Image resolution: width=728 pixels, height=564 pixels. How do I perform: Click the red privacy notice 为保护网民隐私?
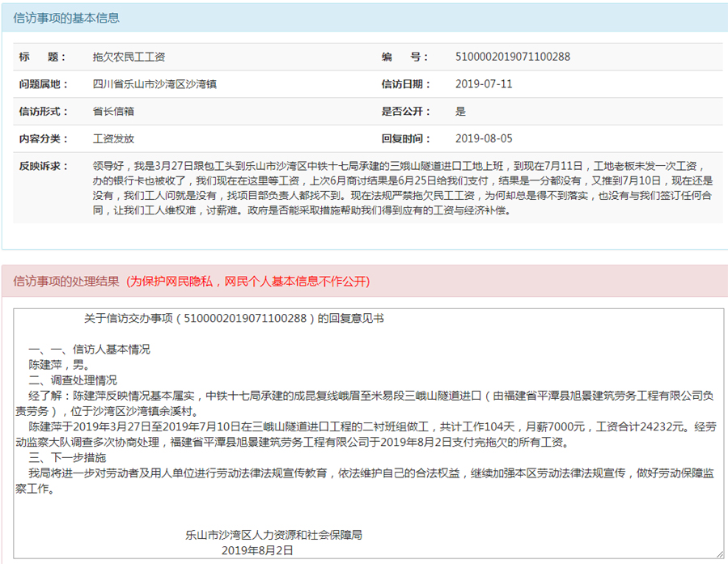pyautogui.click(x=248, y=282)
